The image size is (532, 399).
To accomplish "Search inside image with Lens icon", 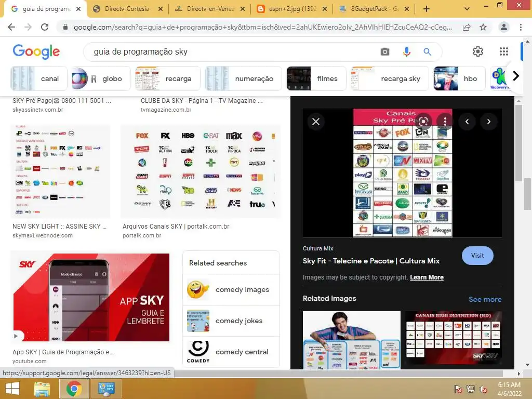I will point(423,122).
